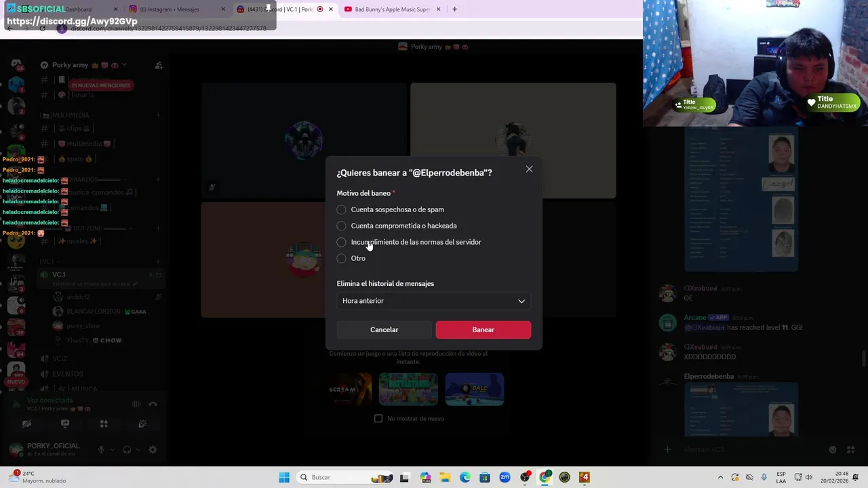Open the 8 Ball activity thumbnail
The height and width of the screenshot is (488, 868).
click(x=475, y=389)
